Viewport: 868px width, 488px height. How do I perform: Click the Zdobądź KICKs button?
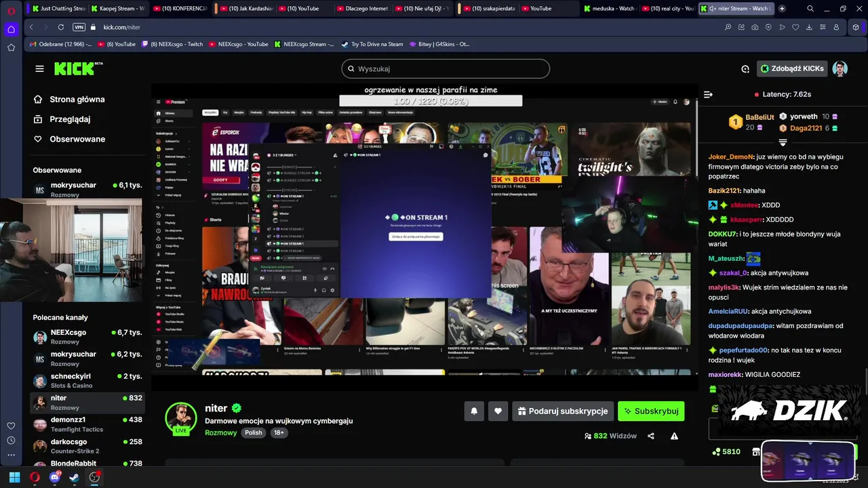[x=792, y=68]
